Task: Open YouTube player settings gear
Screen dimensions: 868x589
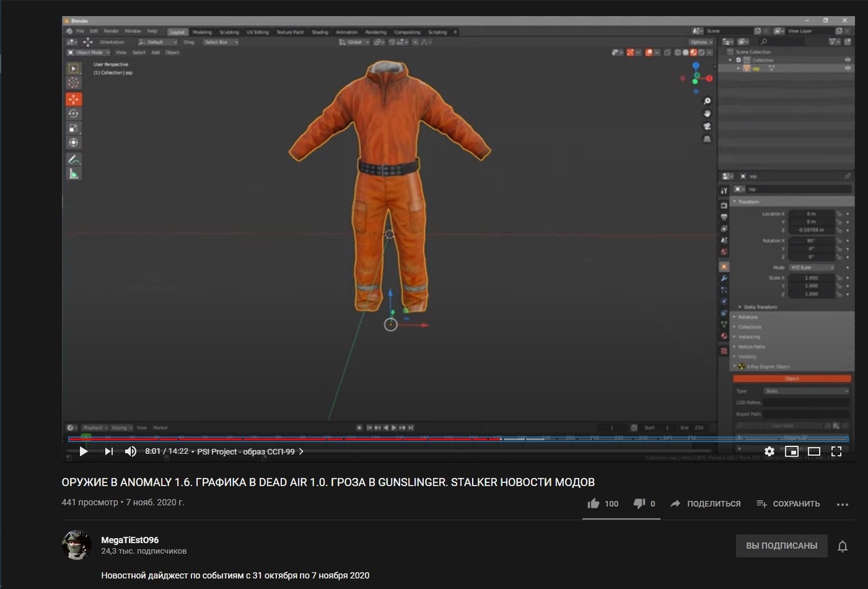Action: [x=769, y=451]
